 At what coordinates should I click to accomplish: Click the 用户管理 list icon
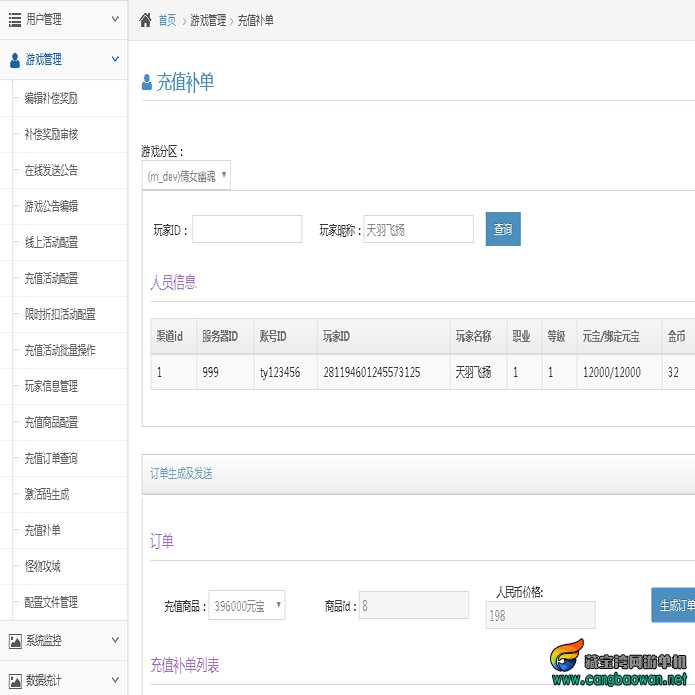[15, 20]
